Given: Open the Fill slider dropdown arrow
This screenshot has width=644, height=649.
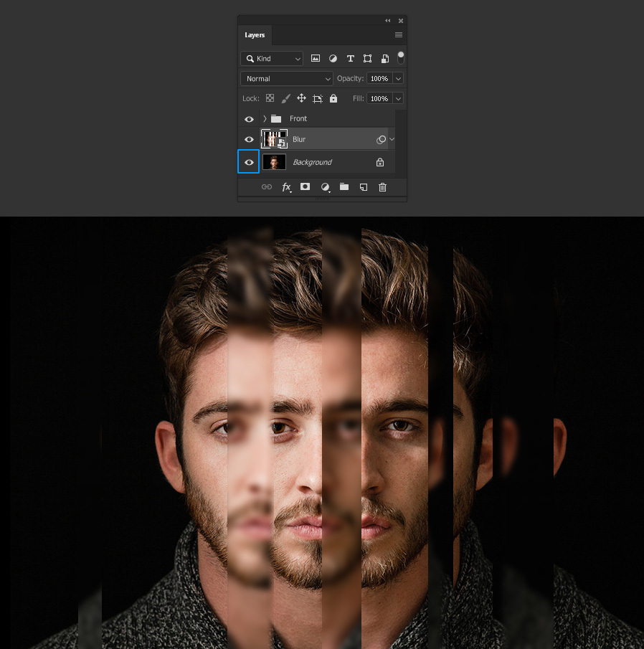Looking at the screenshot, I should 398,98.
